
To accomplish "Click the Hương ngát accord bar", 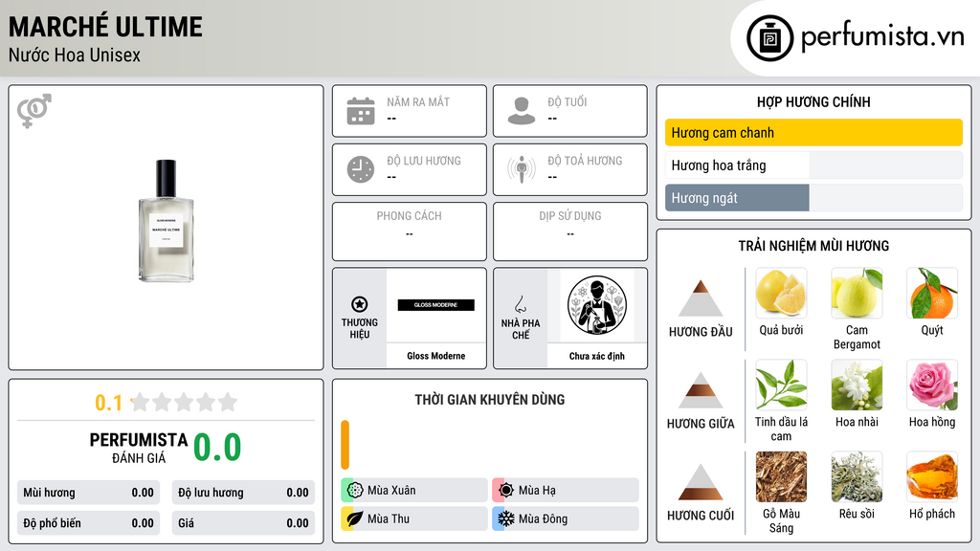I will 813,197.
